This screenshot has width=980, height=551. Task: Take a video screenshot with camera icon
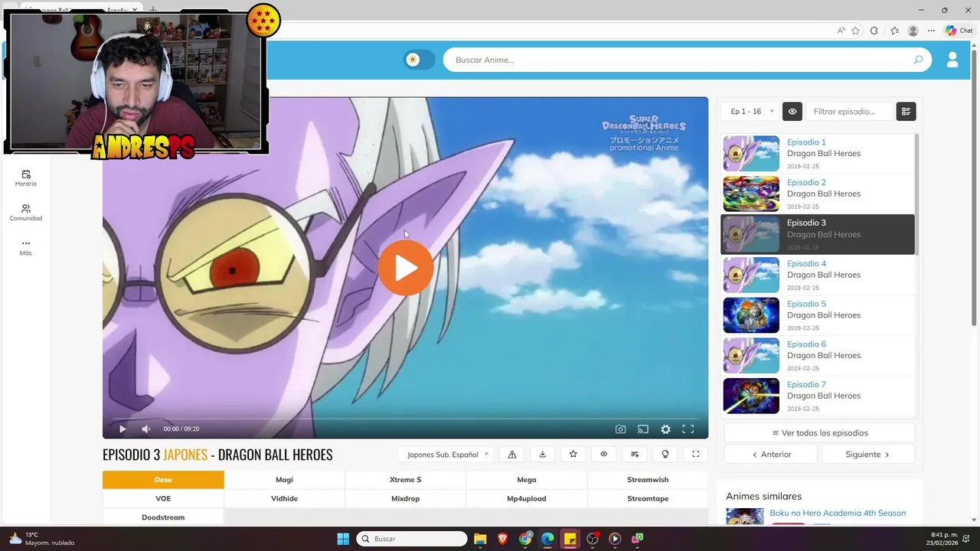point(621,429)
